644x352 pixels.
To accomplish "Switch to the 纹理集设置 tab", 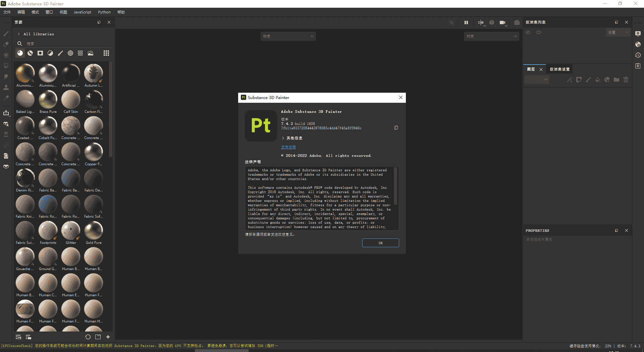I will (559, 69).
